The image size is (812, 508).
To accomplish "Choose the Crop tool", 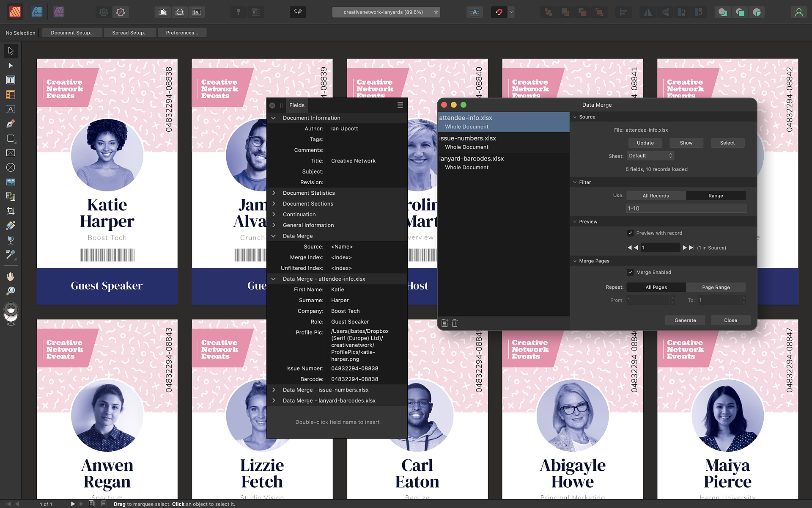I will pos(11,211).
